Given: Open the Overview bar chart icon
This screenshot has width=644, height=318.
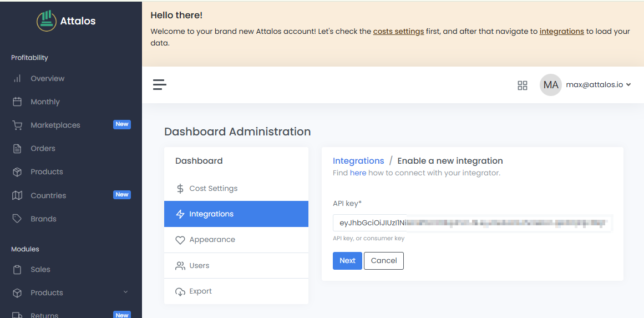Looking at the screenshot, I should (17, 78).
